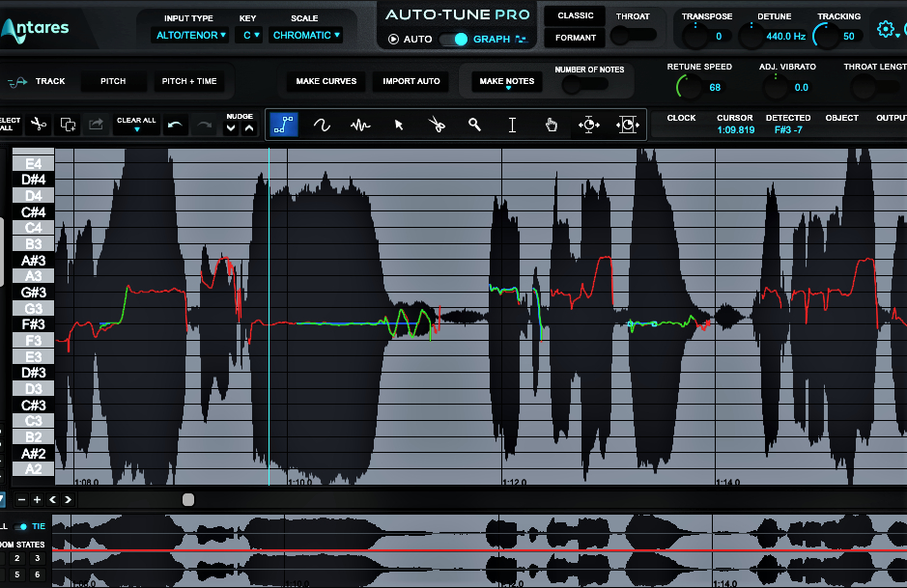Click the Make Curves button
This screenshot has width=907, height=588.
(x=326, y=81)
